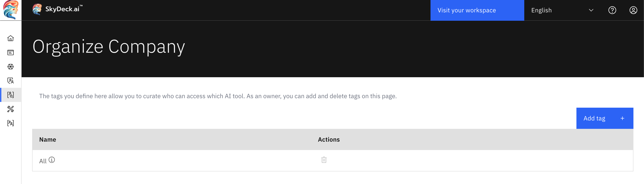Image resolution: width=644 pixels, height=184 pixels.
Task: Click the chevron arrow of language selector
Action: pyautogui.click(x=591, y=10)
